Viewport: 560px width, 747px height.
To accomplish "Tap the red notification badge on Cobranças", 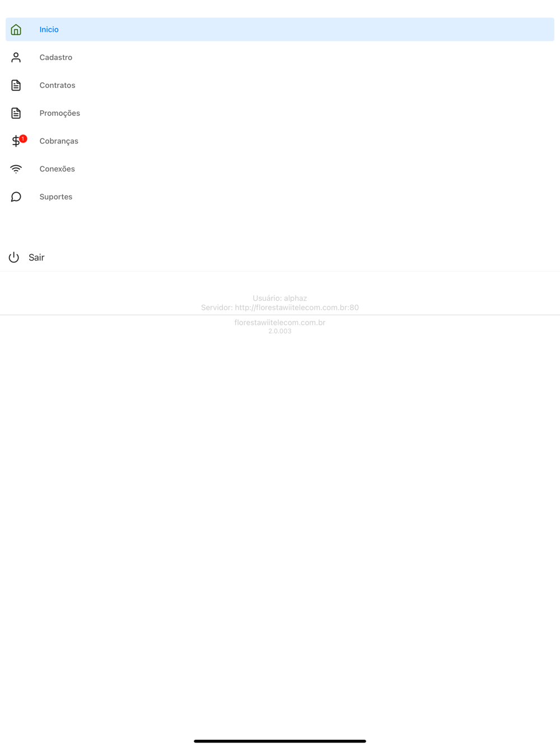I will 23,138.
